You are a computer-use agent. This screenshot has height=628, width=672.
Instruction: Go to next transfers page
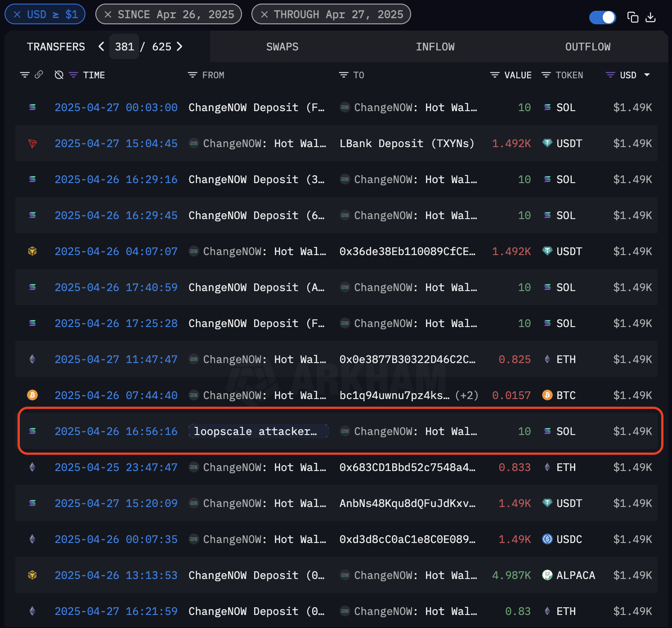pyautogui.click(x=179, y=46)
